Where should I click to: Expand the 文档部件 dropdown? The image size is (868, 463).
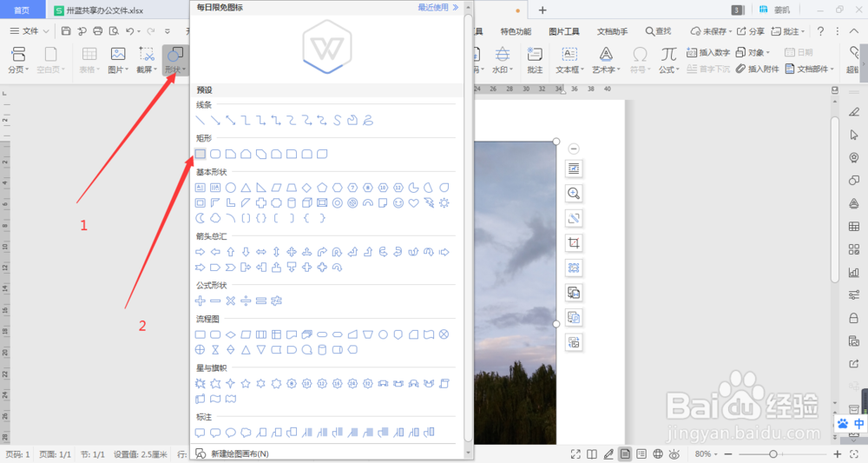click(x=809, y=69)
